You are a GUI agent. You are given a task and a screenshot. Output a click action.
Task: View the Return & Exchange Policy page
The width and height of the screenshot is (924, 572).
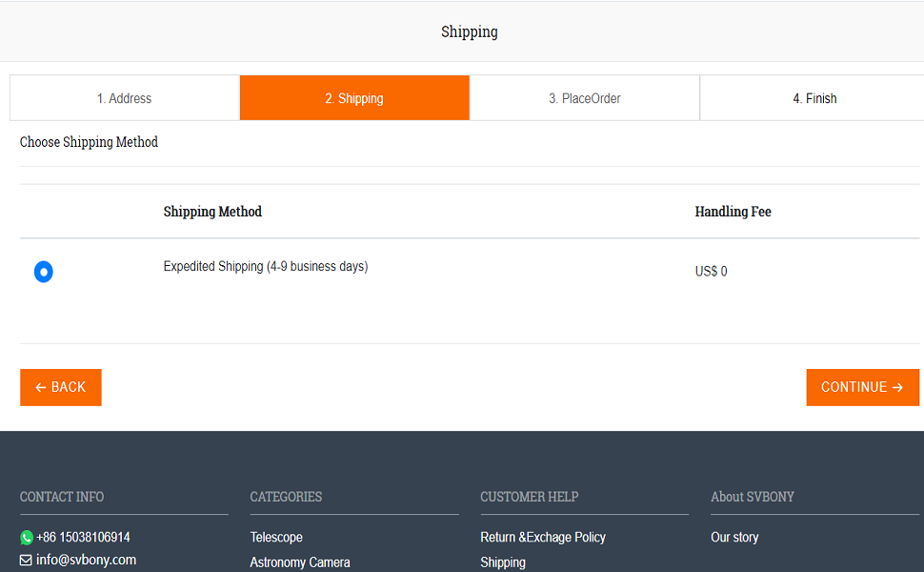[543, 538]
